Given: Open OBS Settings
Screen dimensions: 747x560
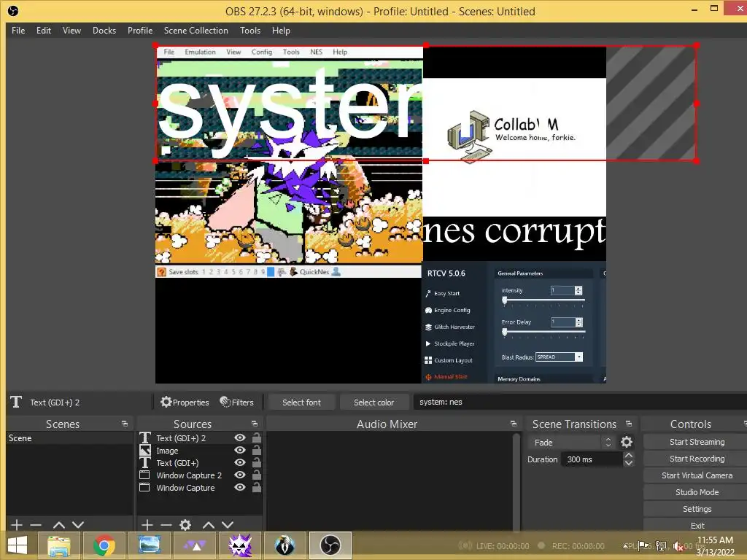Looking at the screenshot, I should [x=697, y=509].
